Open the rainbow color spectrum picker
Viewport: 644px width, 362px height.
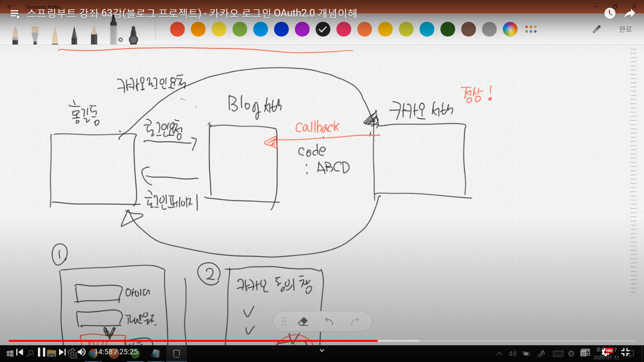510,29
